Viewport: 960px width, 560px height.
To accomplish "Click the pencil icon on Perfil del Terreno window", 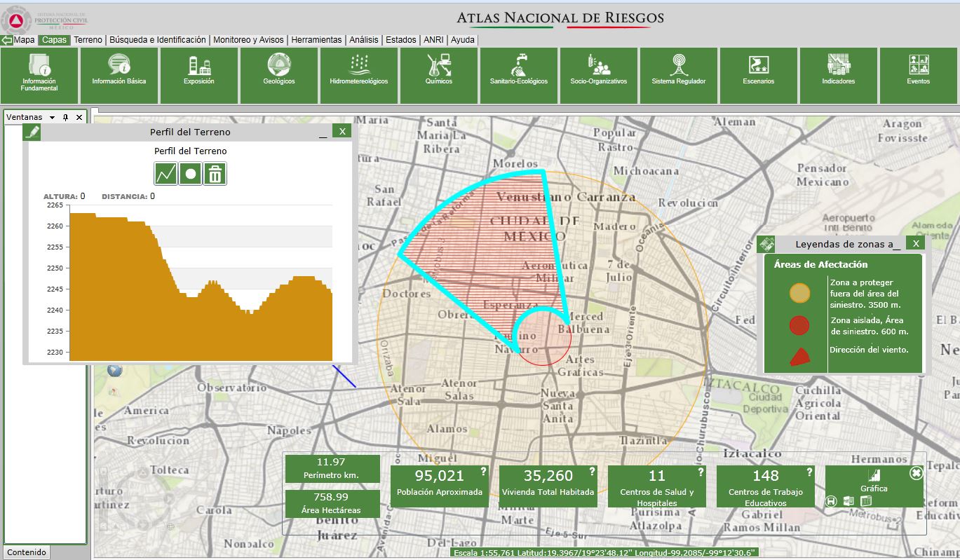I will (x=32, y=132).
